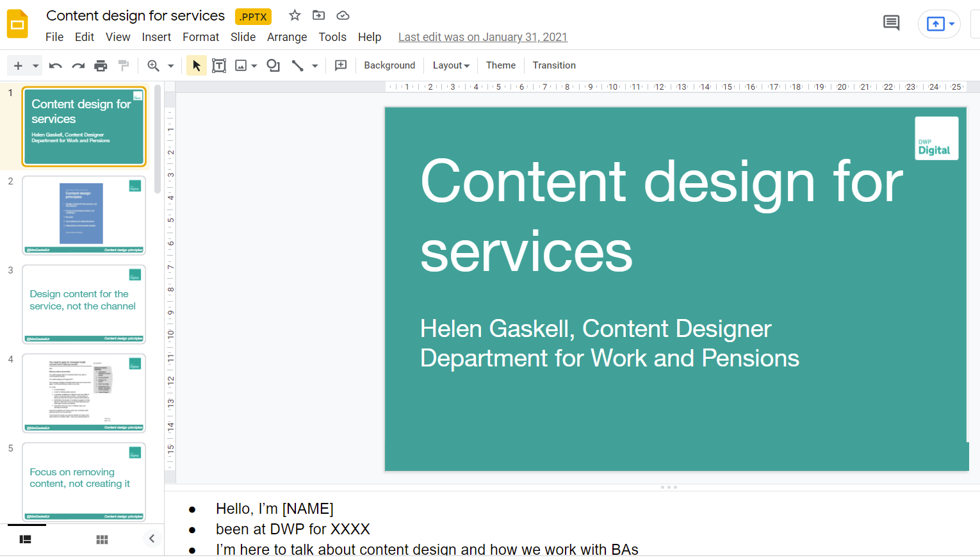Select slide 3 thumbnail
This screenshot has width=980, height=558.
pos(84,304)
